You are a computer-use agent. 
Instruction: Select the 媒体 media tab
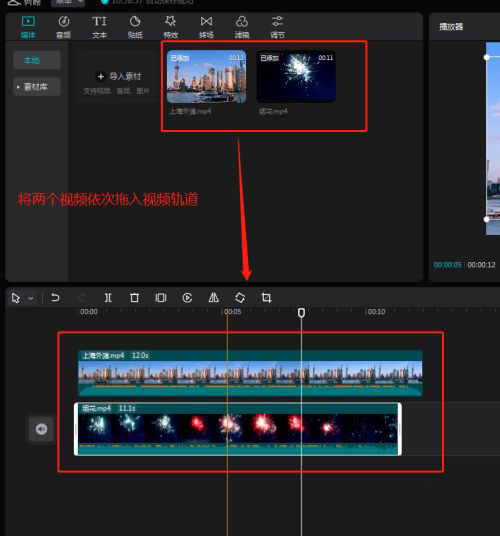coord(28,27)
